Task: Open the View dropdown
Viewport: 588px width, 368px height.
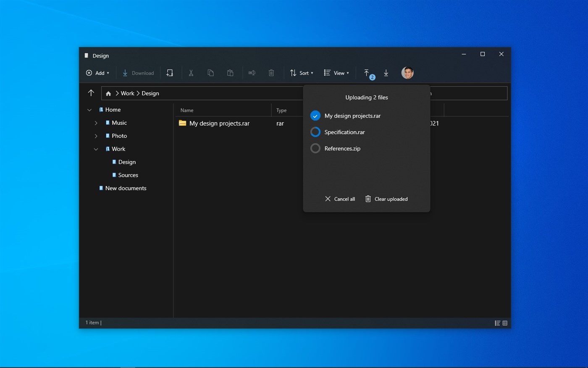Action: click(x=336, y=73)
